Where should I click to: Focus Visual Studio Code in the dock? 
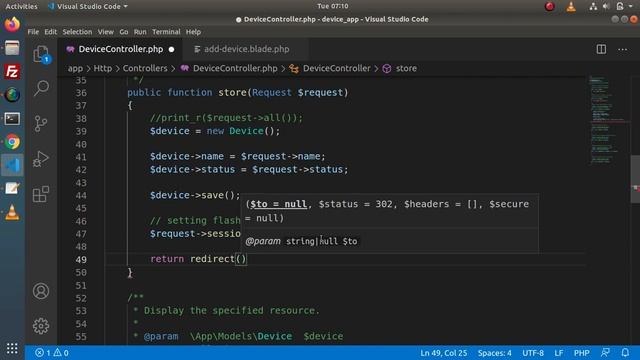[x=12, y=165]
